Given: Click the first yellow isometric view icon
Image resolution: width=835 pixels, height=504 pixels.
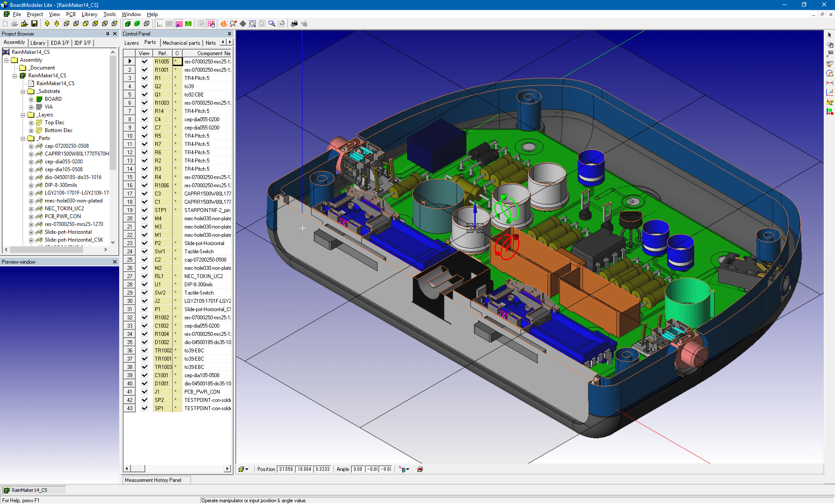Looking at the screenshot, I should coord(47,24).
